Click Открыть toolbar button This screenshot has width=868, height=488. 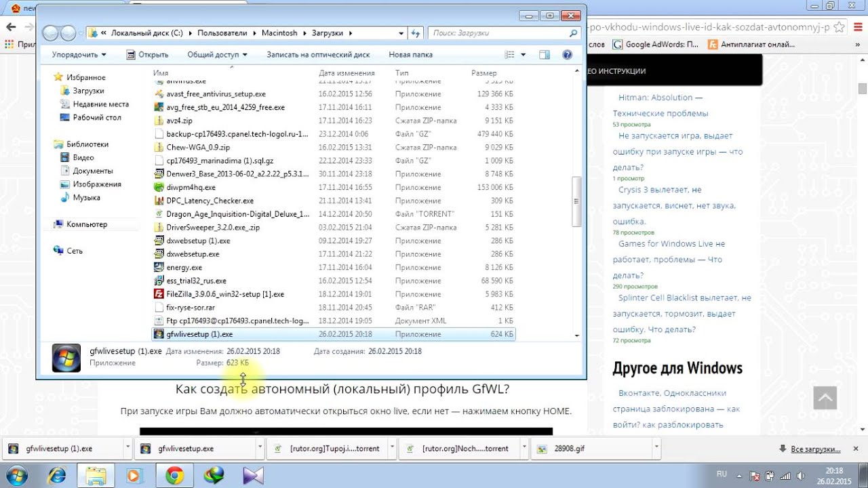coord(146,55)
